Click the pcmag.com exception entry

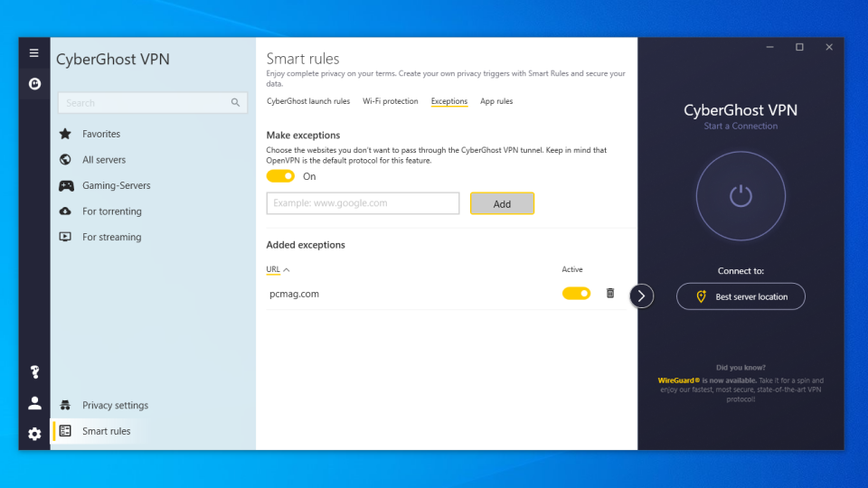tap(294, 294)
